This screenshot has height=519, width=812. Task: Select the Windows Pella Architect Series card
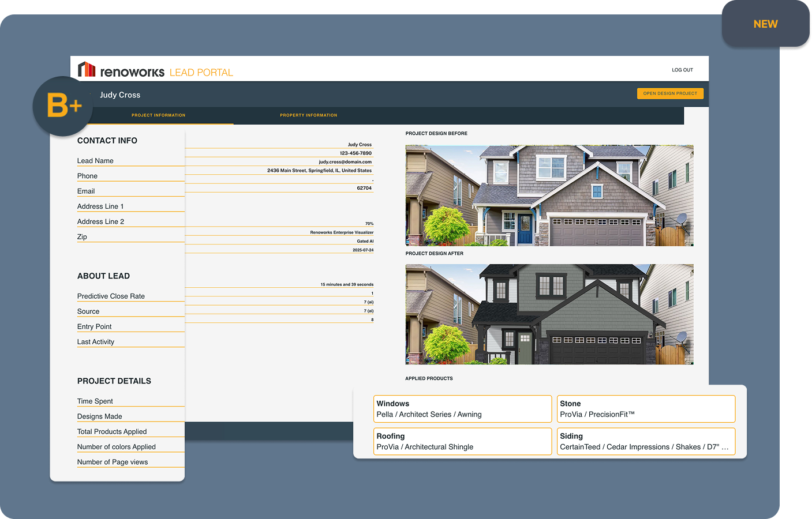click(x=463, y=409)
